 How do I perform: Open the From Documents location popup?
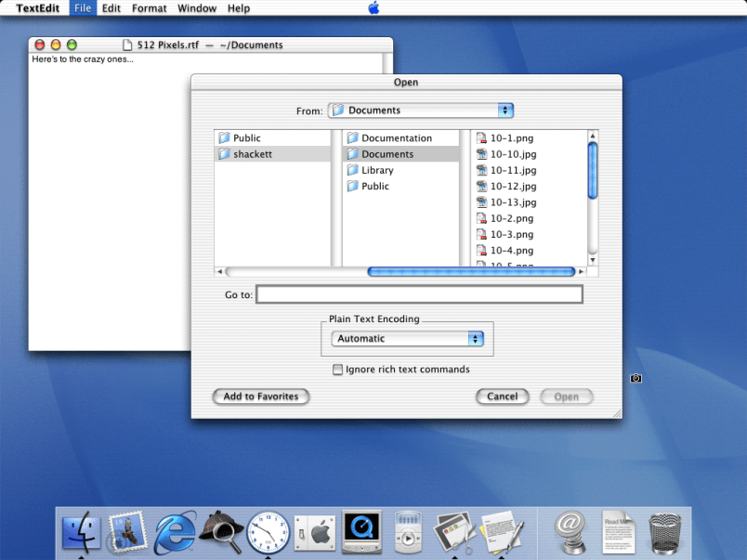pyautogui.click(x=421, y=111)
